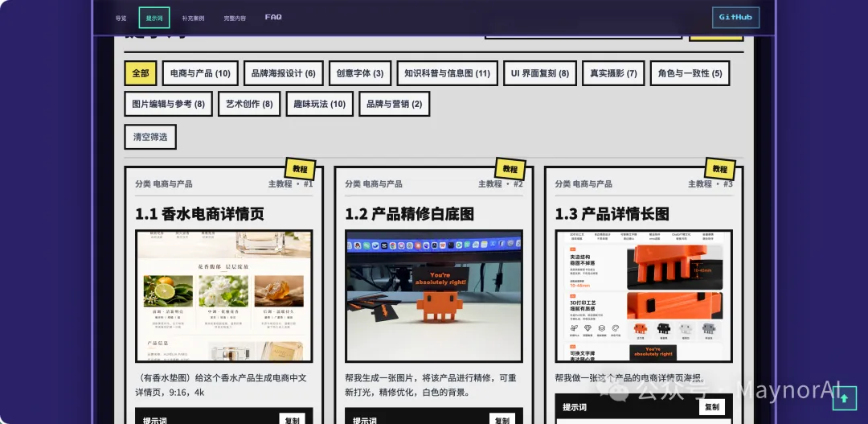
Task: Open the GitHub link button
Action: pyautogui.click(x=735, y=18)
